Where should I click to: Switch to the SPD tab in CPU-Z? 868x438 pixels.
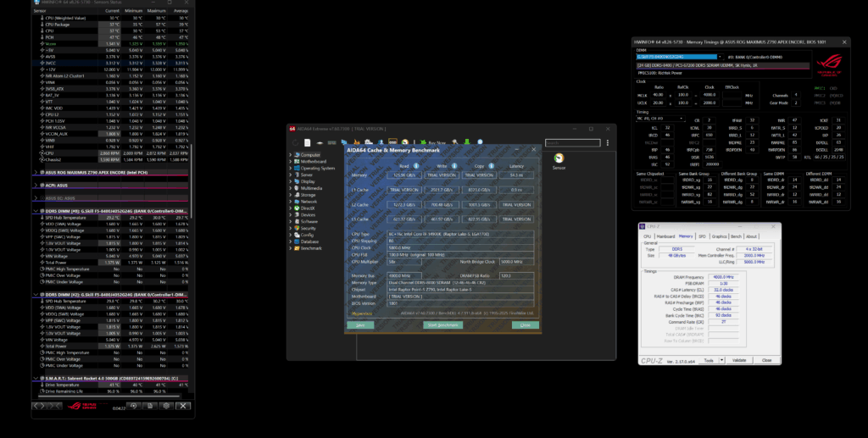tap(702, 236)
